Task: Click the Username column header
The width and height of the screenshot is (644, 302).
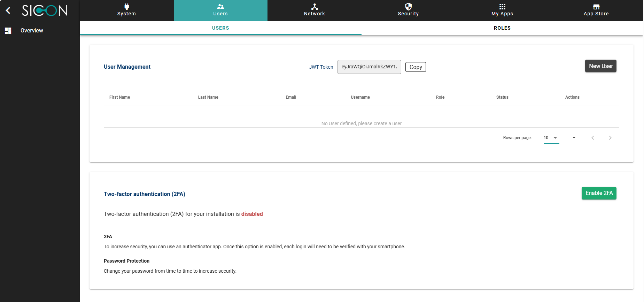Action: click(360, 97)
